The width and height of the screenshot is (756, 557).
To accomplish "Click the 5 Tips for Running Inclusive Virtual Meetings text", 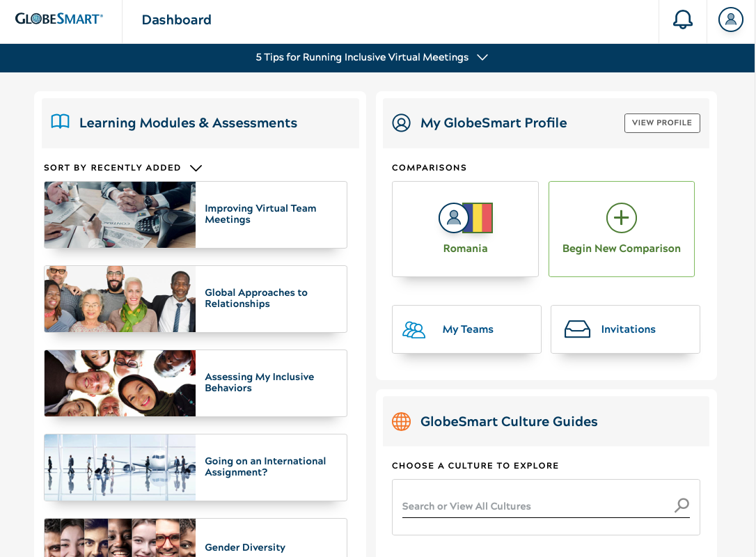I will [362, 57].
